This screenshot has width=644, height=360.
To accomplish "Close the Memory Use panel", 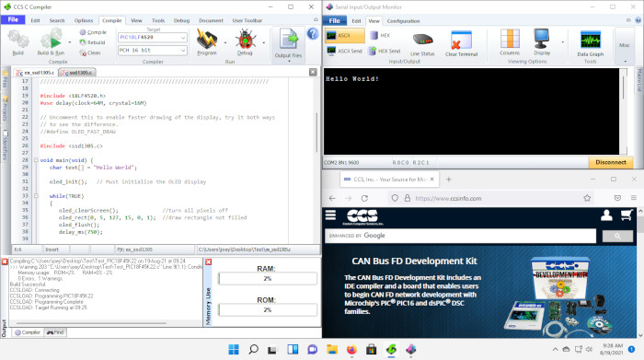I will click(208, 261).
